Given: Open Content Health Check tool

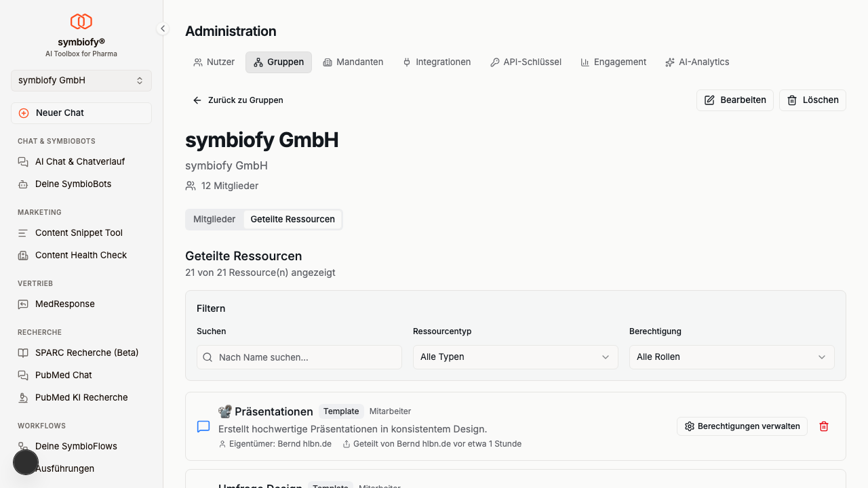Looking at the screenshot, I should pos(81,256).
